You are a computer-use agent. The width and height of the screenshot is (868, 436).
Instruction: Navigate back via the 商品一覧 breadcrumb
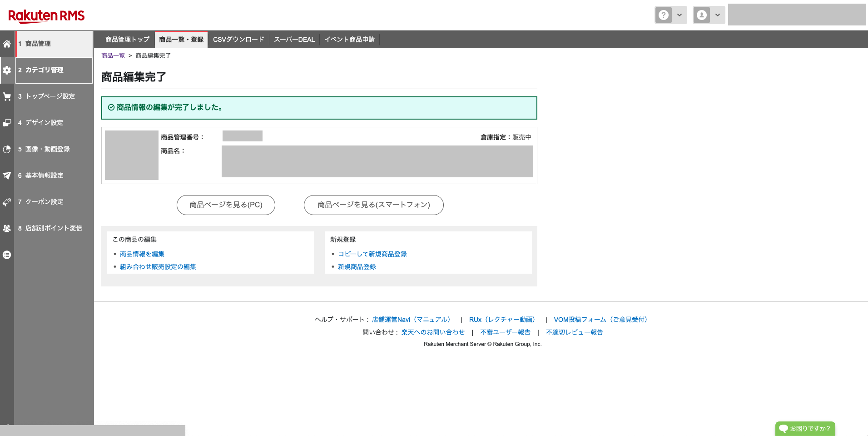pos(112,55)
